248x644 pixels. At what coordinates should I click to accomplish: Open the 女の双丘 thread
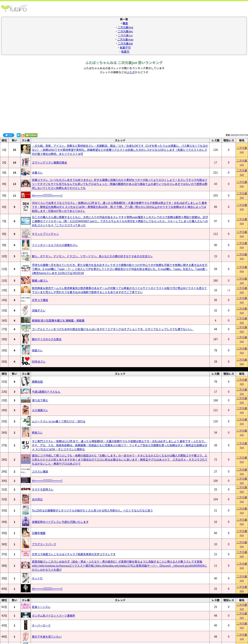click(x=37, y=499)
